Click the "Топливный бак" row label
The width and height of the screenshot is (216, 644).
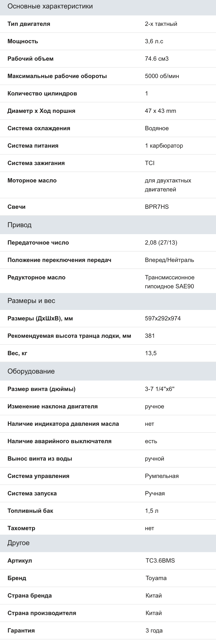click(30, 511)
